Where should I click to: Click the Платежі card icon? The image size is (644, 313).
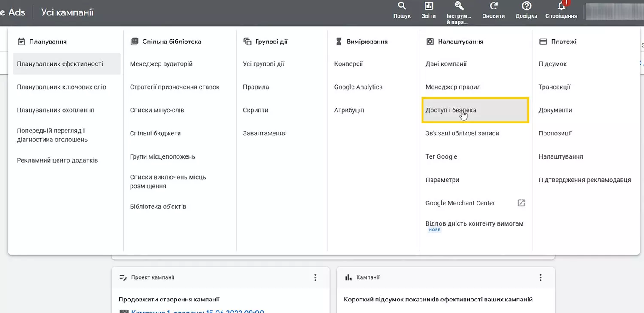pos(543,42)
